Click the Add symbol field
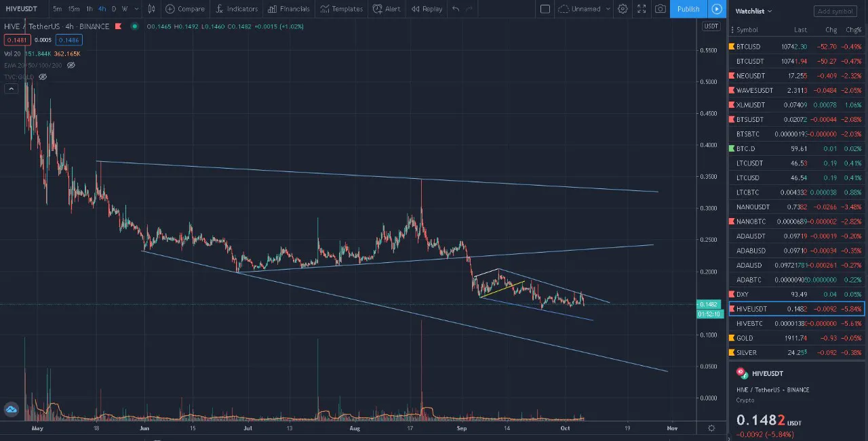 pyautogui.click(x=835, y=11)
